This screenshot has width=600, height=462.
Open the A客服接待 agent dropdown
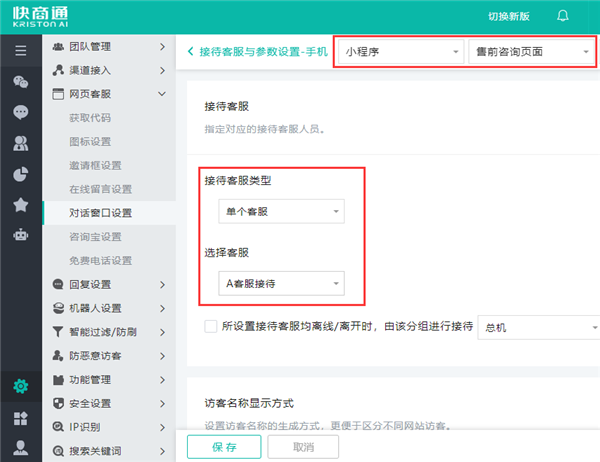pos(280,284)
